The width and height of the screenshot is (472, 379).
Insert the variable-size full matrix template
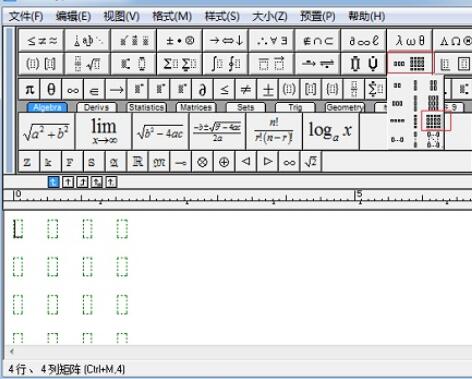click(433, 140)
